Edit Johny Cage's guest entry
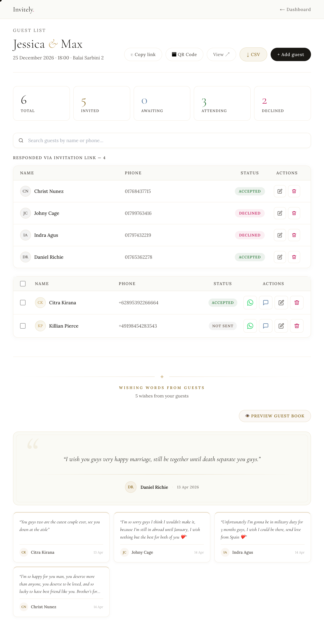 pos(280,213)
